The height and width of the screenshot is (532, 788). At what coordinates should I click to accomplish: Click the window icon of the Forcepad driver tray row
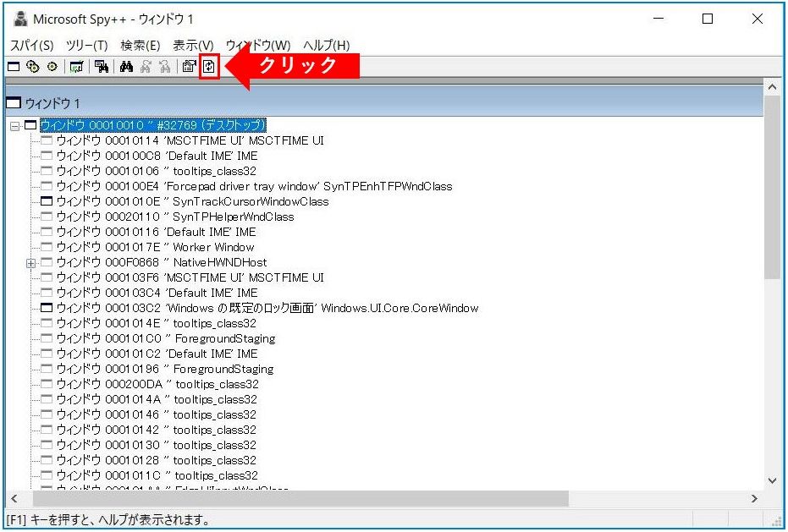click(x=47, y=186)
